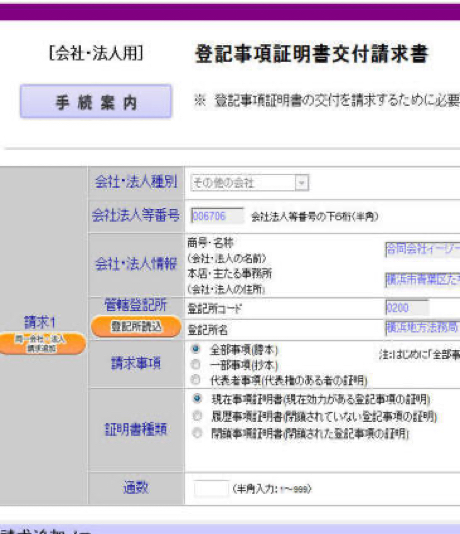
Task: Focus the 会社法人等番号 field showing 006706
Action: (x=217, y=216)
